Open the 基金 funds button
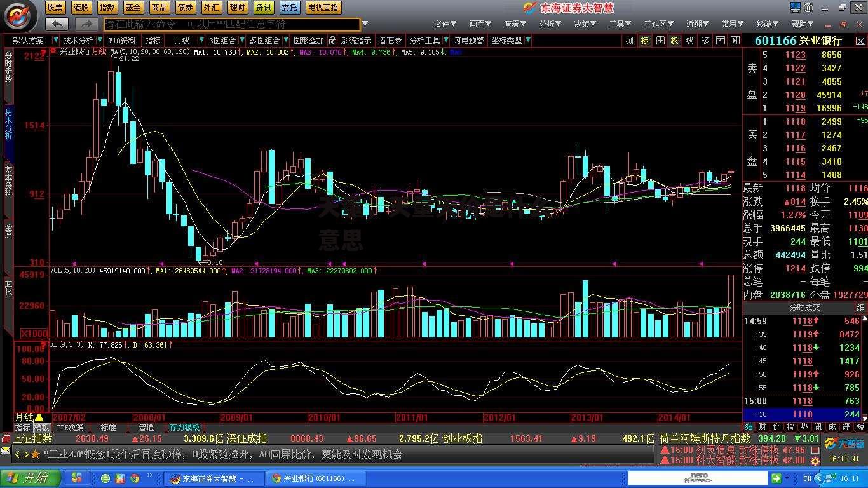The width and height of the screenshot is (868, 488). (133, 8)
